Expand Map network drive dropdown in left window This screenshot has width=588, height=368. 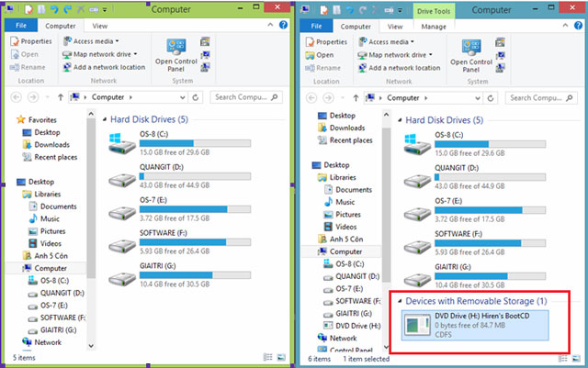click(x=135, y=54)
